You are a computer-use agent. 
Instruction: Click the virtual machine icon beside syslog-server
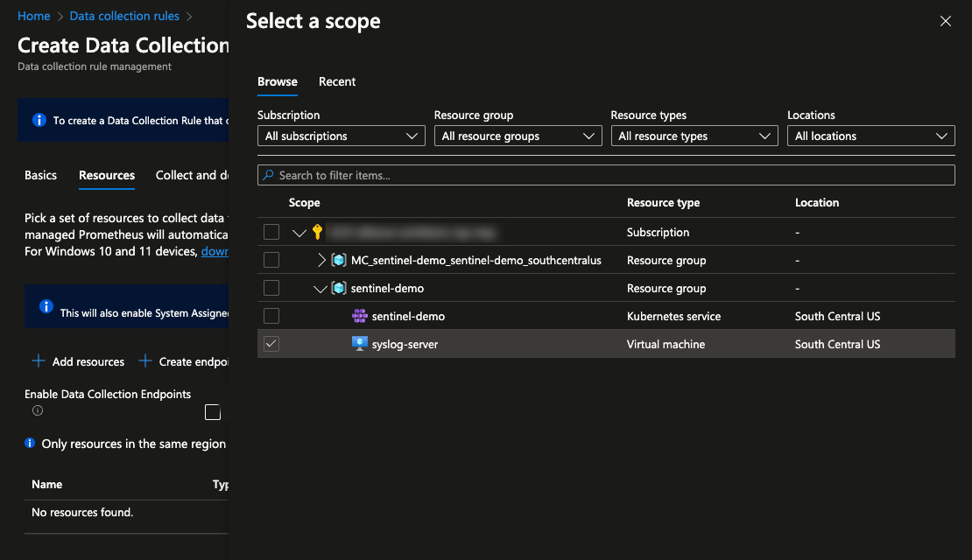359,343
